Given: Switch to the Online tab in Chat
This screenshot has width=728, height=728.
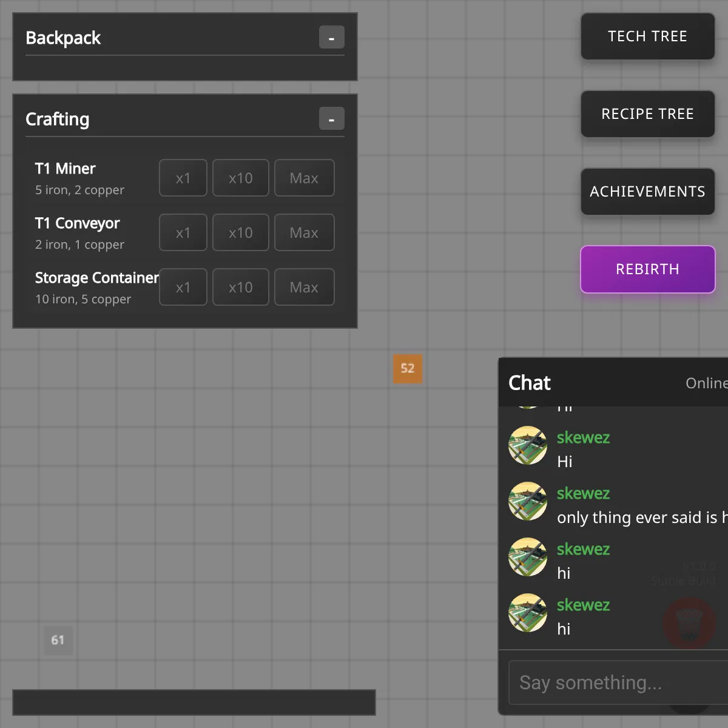Looking at the screenshot, I should click(706, 383).
